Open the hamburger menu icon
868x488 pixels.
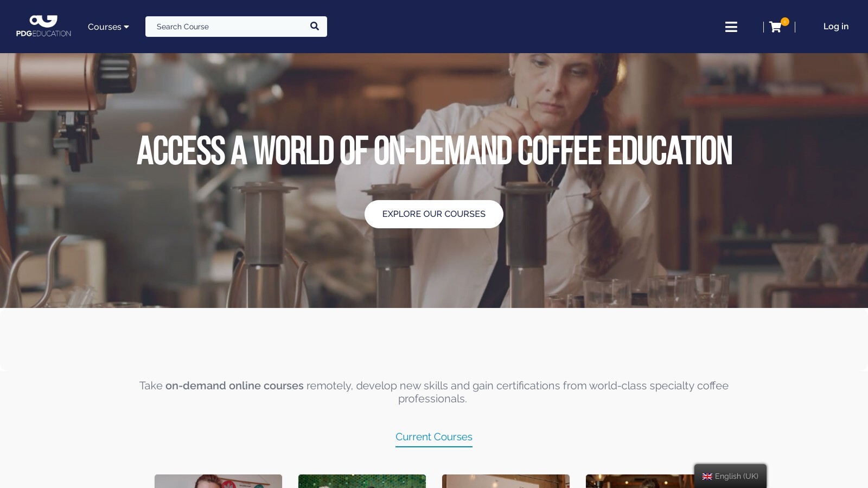[x=731, y=27]
